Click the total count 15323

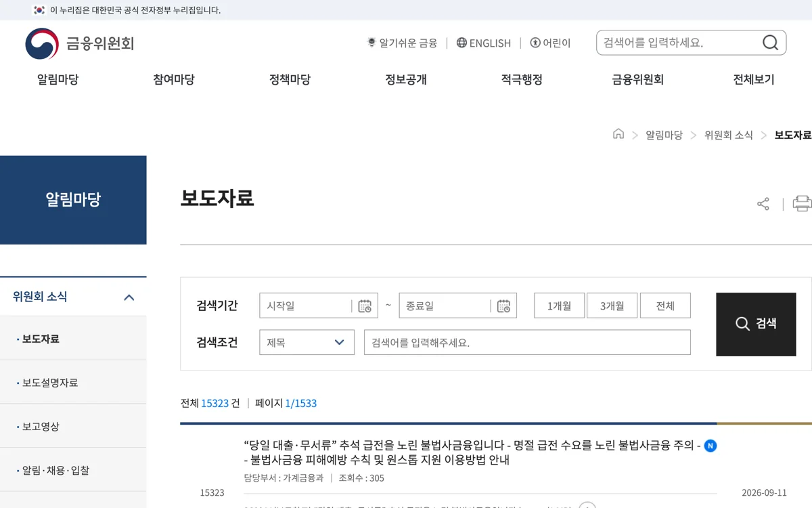pos(215,403)
